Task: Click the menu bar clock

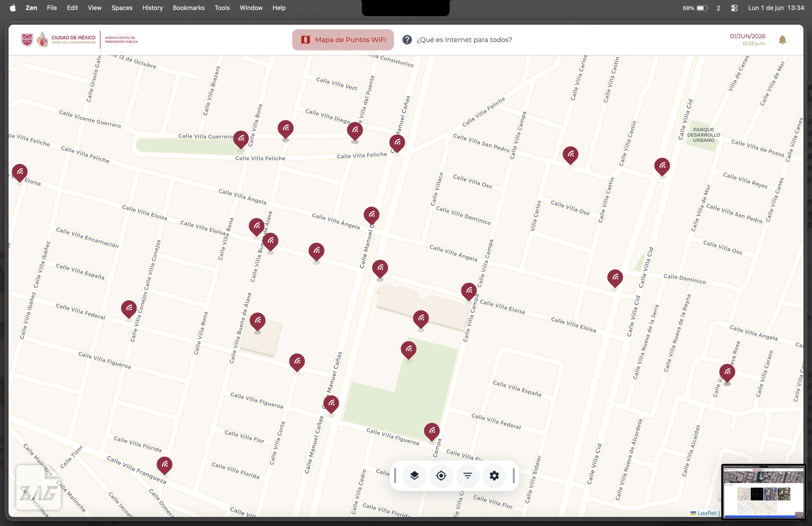Action: point(776,7)
